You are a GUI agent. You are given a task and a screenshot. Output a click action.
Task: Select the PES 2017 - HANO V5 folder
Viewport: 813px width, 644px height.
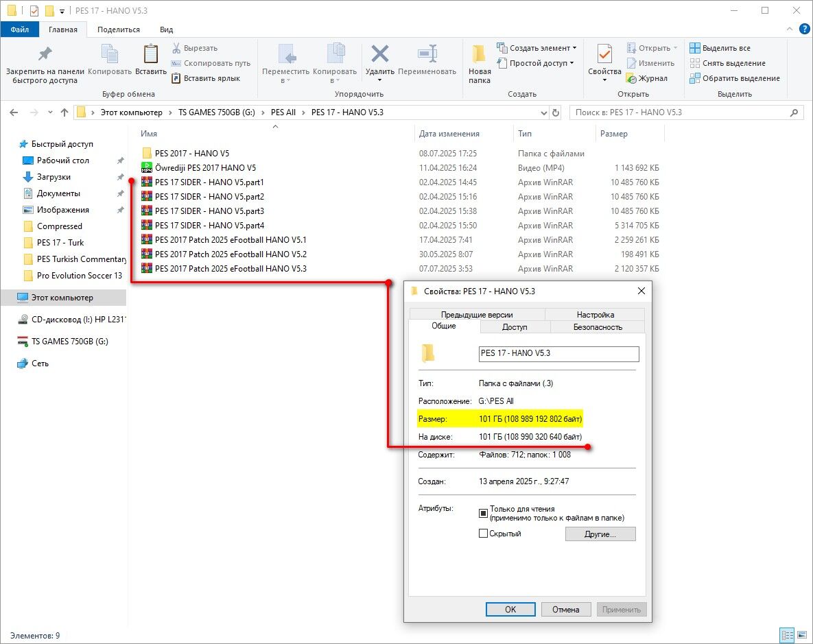click(x=192, y=154)
